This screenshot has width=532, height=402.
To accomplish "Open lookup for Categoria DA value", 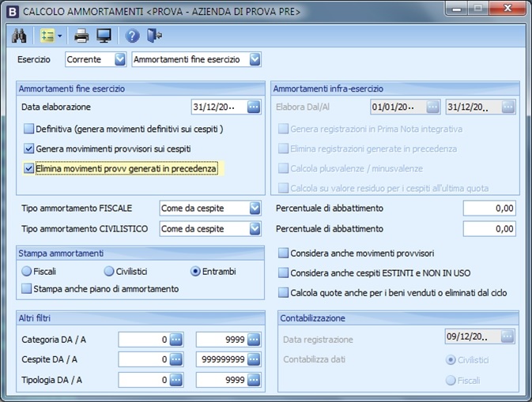I will point(176,340).
